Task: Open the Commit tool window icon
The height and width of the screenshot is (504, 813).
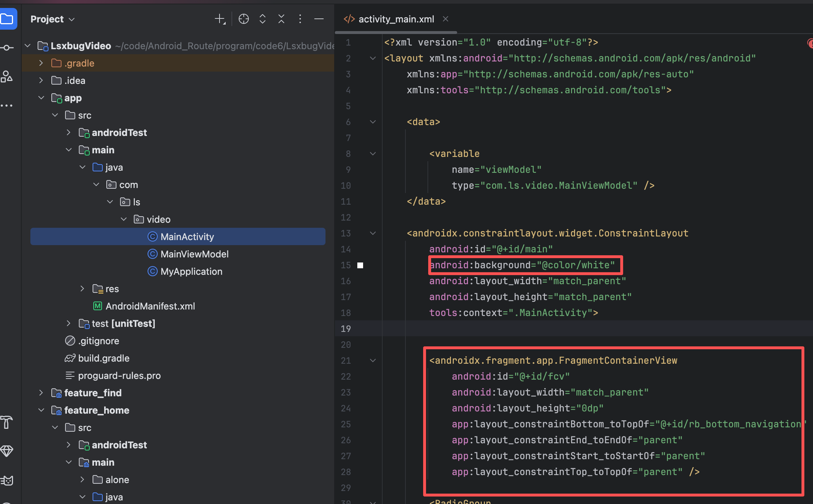Action: (x=7, y=48)
